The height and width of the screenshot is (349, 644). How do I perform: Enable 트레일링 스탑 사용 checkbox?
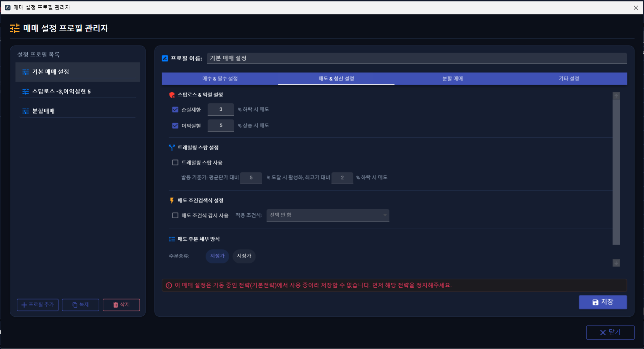tap(175, 163)
